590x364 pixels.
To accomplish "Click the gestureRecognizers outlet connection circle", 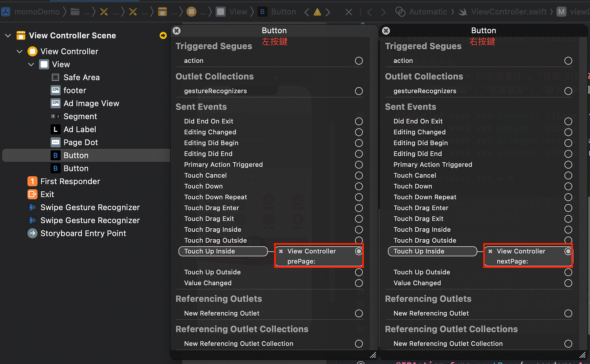I will (x=359, y=91).
